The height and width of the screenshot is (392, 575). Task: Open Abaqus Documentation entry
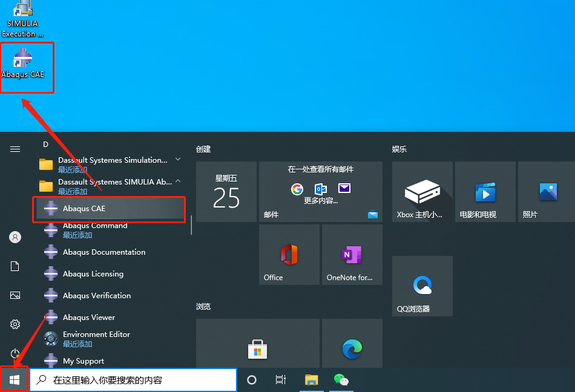109,252
